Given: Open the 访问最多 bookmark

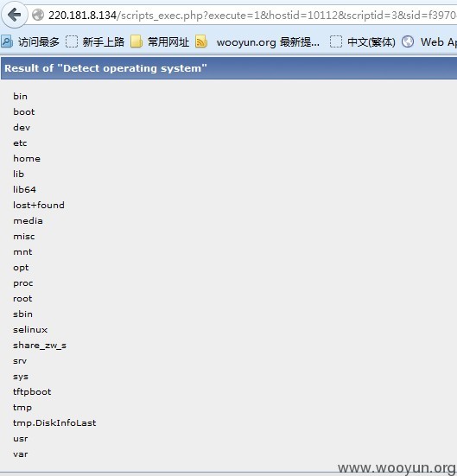Looking at the screenshot, I should click(30, 41).
